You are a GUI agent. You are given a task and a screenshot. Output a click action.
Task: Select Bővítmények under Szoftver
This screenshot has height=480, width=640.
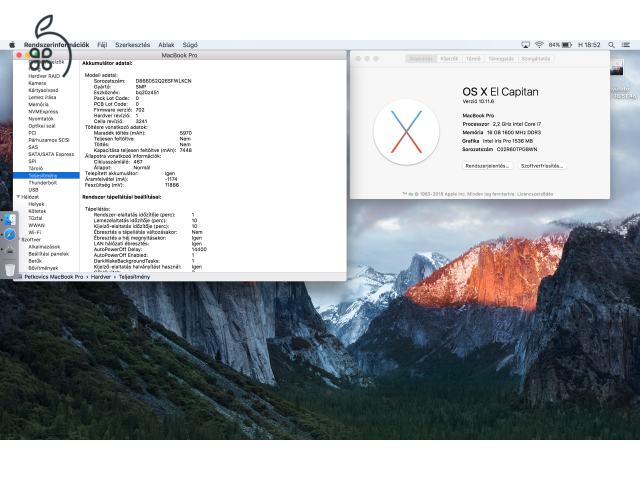click(43, 268)
